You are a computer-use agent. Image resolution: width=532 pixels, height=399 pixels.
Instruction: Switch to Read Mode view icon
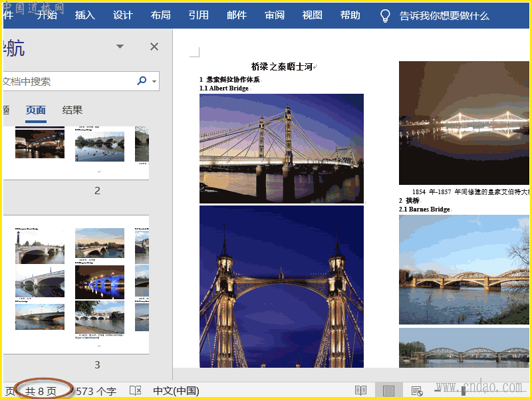[x=360, y=391]
